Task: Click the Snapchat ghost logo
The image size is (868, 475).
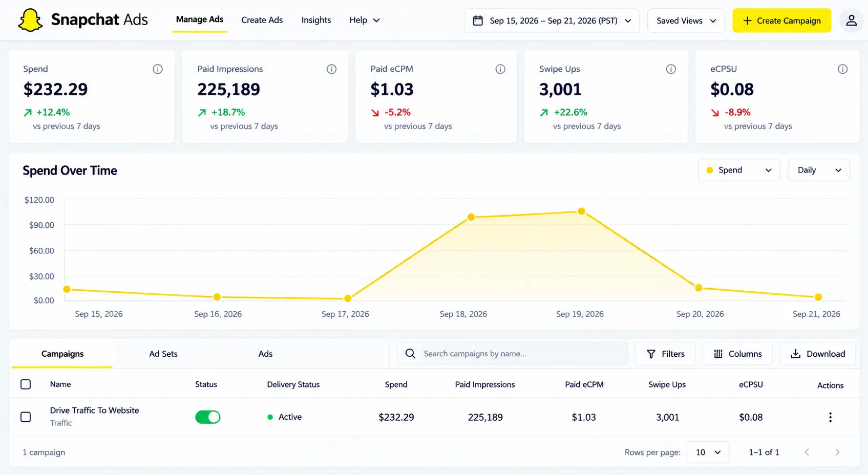Action: coord(30,20)
